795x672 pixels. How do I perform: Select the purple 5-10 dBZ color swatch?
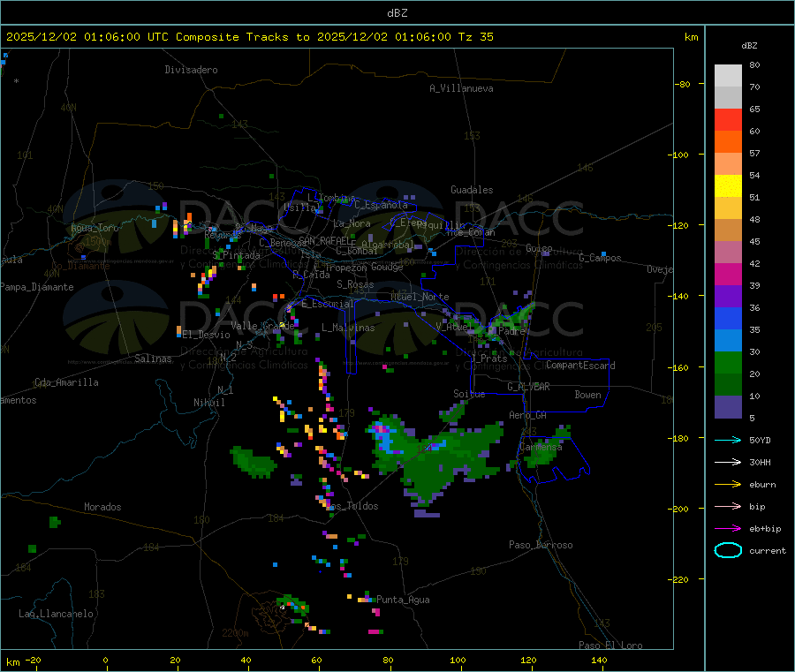(x=728, y=407)
